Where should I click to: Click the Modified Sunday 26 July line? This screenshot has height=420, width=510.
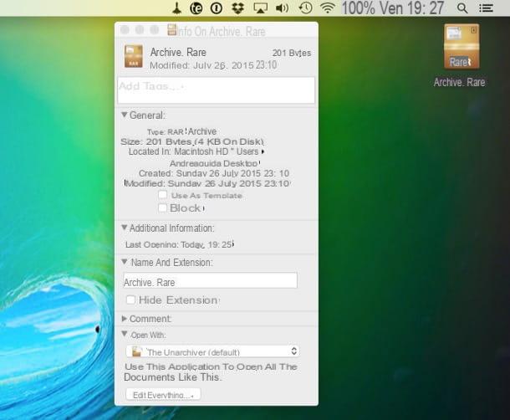pos(207,183)
